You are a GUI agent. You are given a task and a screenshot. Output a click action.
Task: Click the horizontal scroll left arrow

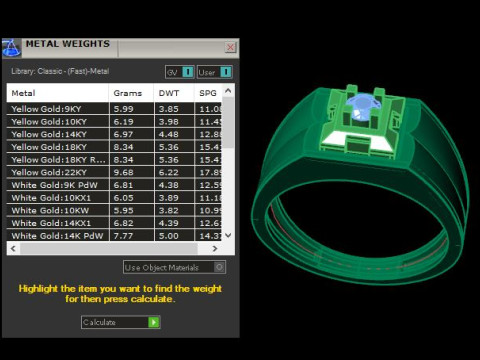click(x=13, y=249)
